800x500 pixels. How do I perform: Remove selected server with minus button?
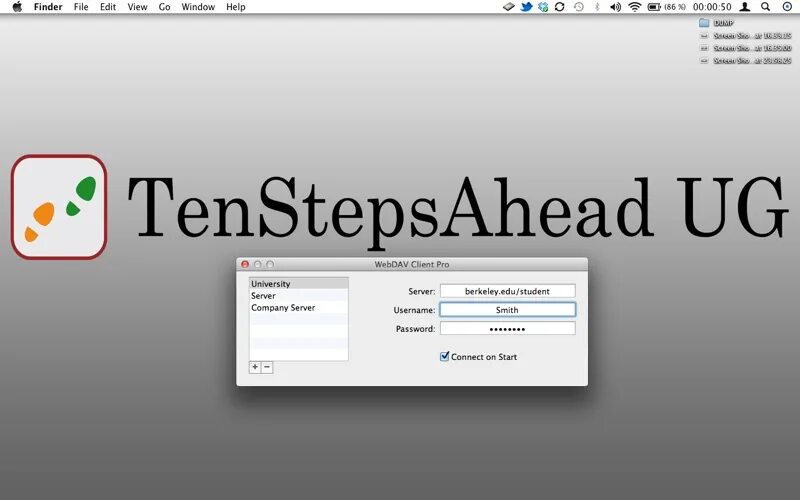267,367
